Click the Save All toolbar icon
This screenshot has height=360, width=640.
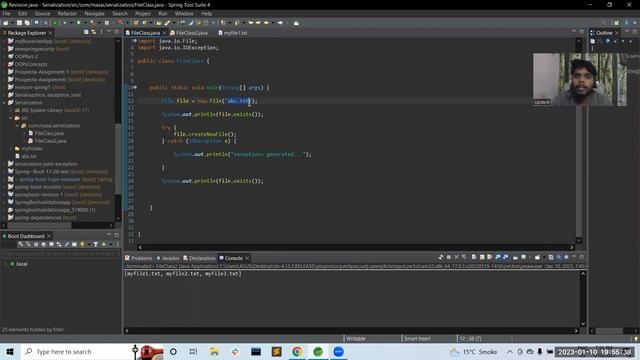[27, 23]
